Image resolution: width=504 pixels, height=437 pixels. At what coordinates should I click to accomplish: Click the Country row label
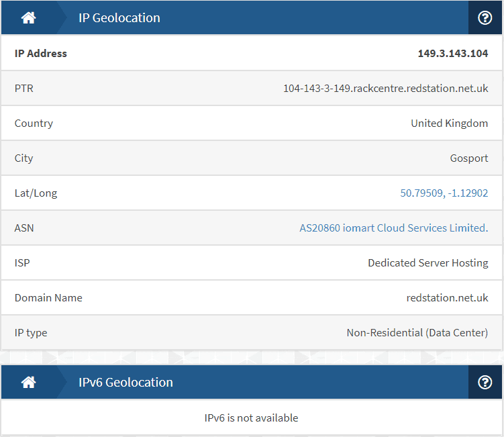tap(34, 123)
